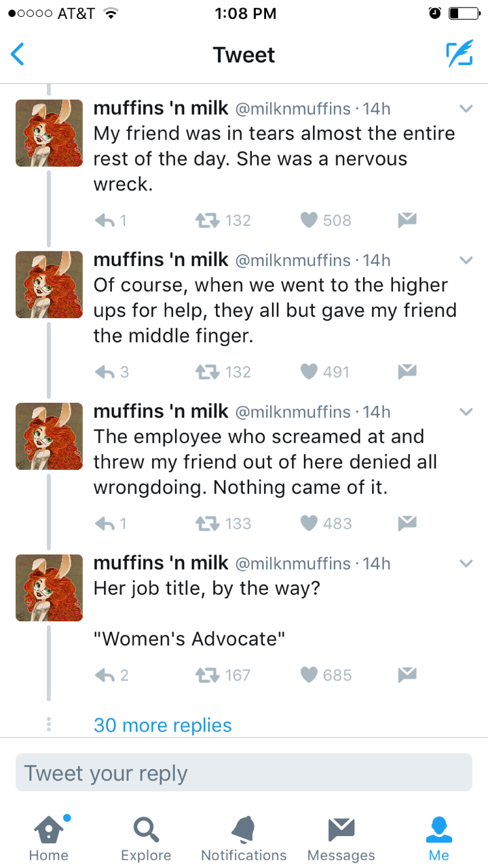This screenshot has height=868, width=488.
Task: Open dropdown chevron on "nervous wreck" tweet
Action: click(466, 108)
